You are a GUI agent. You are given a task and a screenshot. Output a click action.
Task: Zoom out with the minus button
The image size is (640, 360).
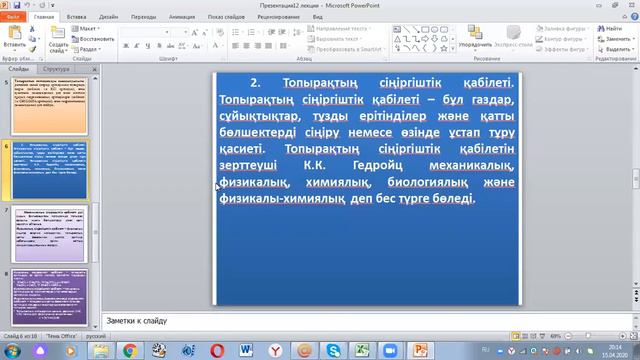pos(568,336)
